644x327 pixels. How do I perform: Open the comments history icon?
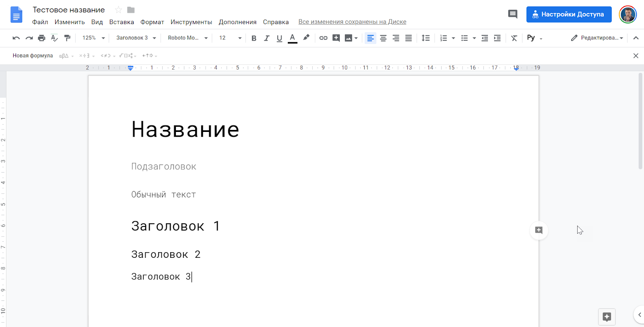(512, 14)
